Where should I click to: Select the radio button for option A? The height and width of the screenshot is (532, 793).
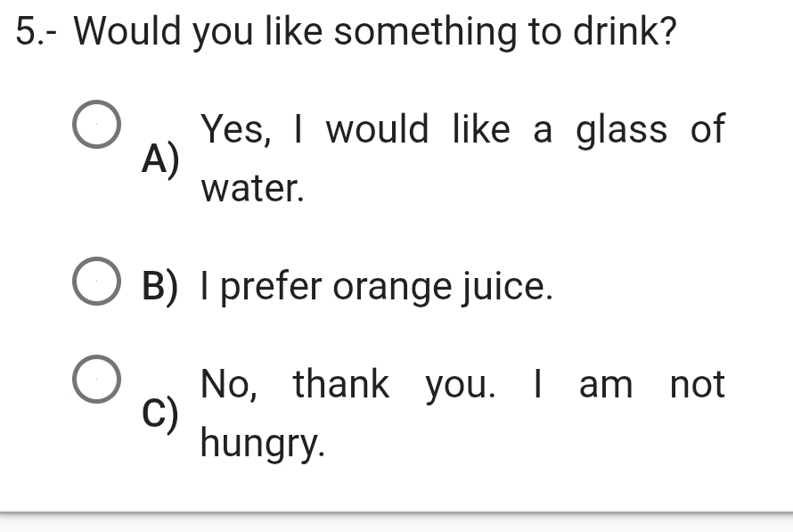95,128
